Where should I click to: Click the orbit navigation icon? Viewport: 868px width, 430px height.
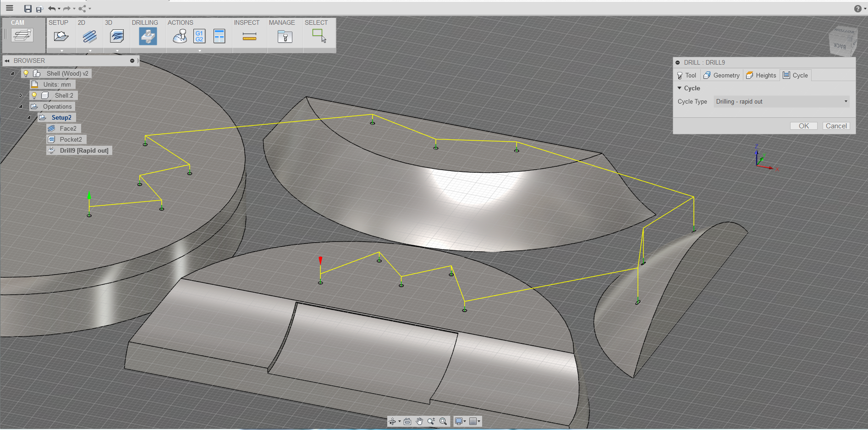coord(392,421)
